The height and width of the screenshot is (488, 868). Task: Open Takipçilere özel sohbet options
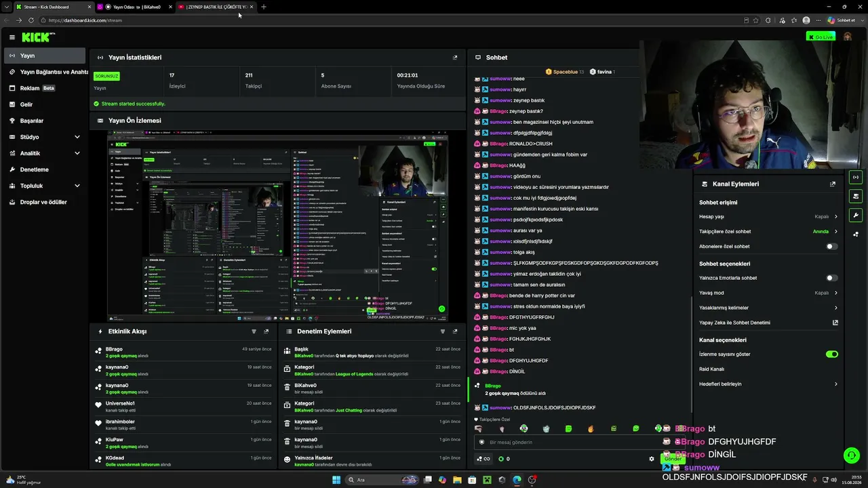click(768, 231)
